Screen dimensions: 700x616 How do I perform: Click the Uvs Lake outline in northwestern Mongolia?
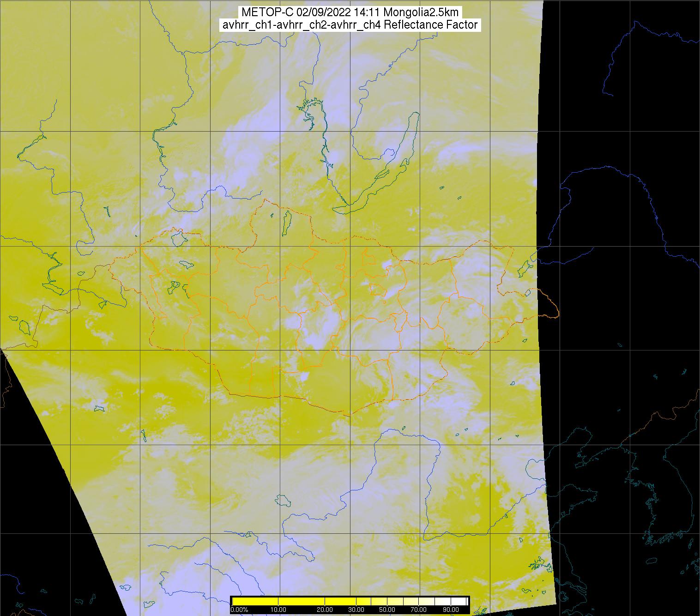(x=178, y=238)
